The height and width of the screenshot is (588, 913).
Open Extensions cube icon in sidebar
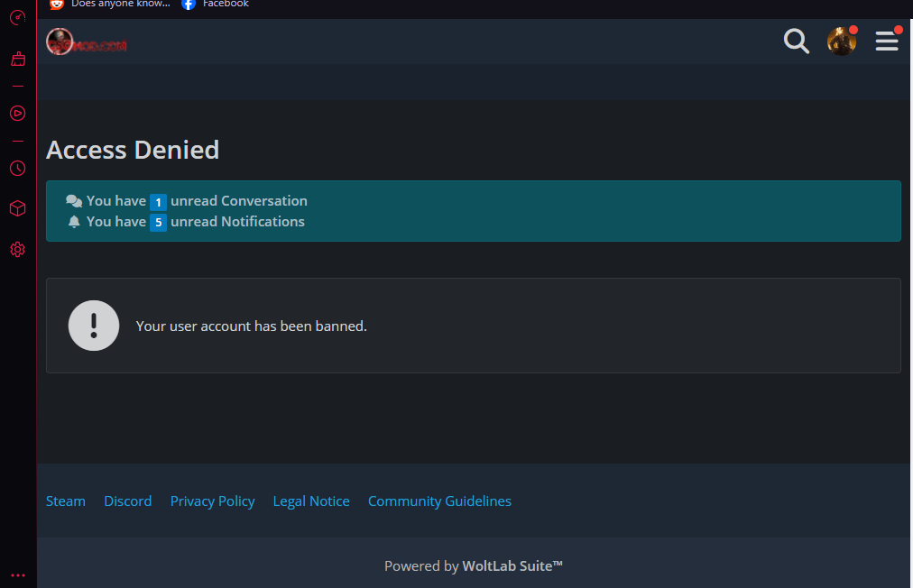click(x=17, y=208)
